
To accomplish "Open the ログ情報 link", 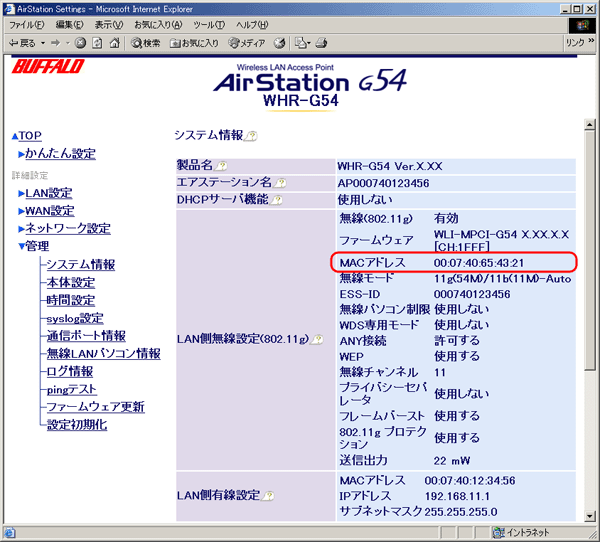I will pos(70,372).
